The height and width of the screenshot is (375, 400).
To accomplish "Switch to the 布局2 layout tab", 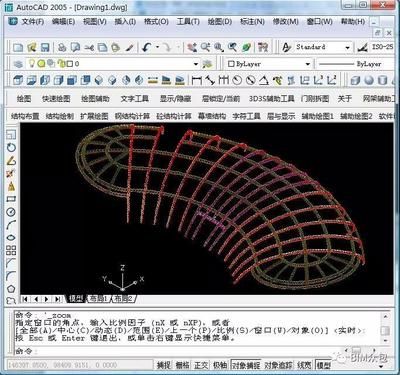I will 123,299.
